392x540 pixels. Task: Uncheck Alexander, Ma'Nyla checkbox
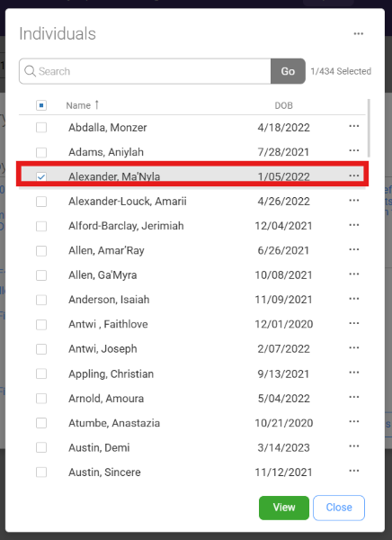tap(41, 176)
